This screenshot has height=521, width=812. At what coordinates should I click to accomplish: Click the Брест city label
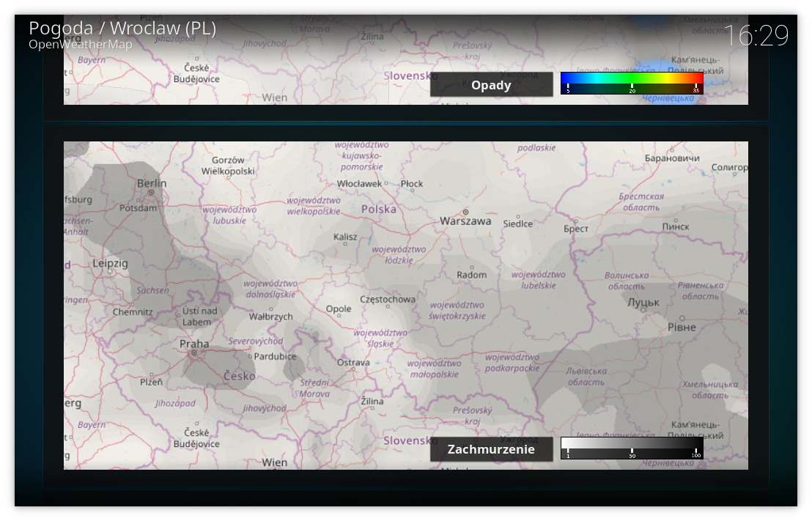click(576, 229)
